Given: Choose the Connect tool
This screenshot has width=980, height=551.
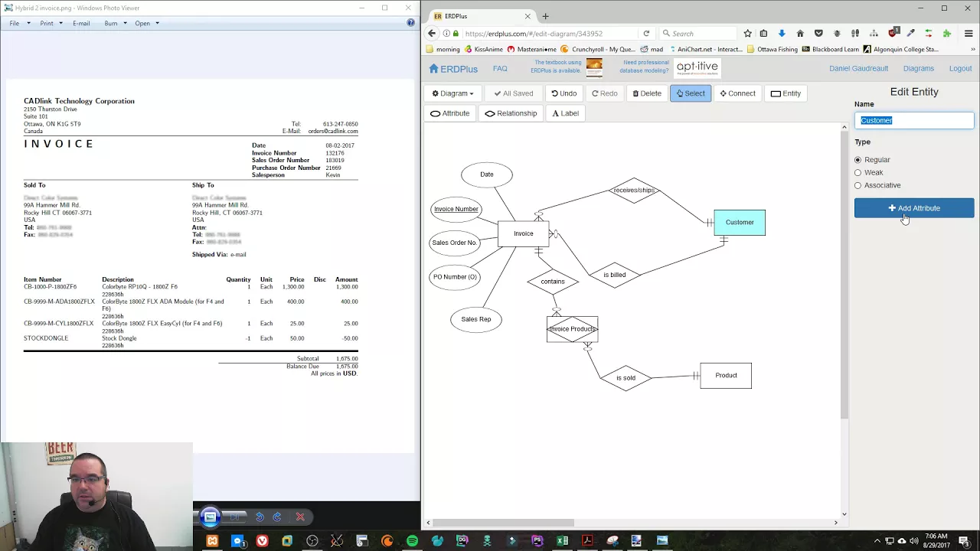Looking at the screenshot, I should (738, 93).
